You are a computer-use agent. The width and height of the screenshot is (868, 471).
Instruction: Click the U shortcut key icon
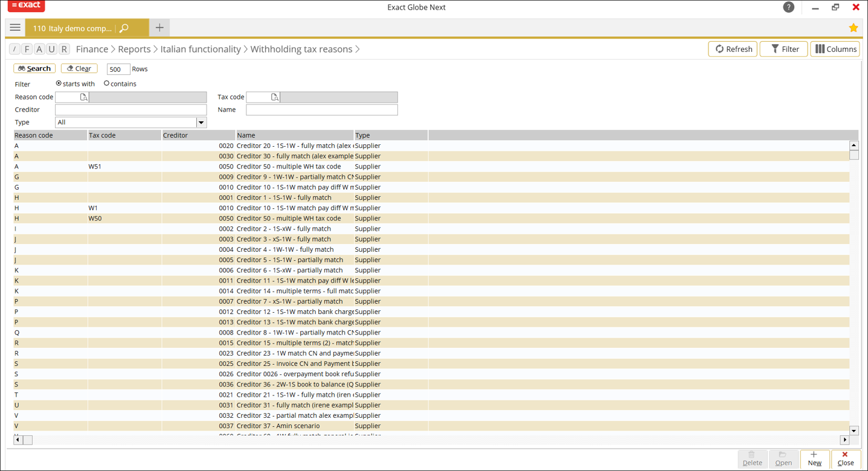(51, 50)
